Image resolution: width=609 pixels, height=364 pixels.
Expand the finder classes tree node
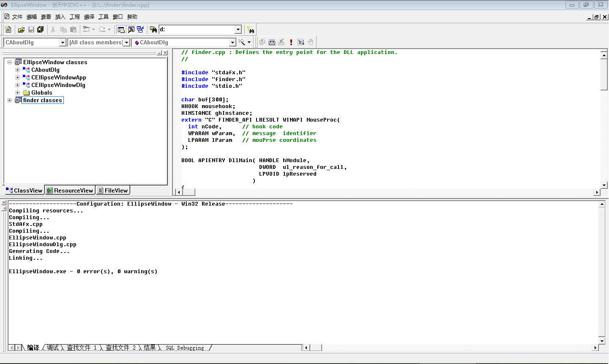click(9, 100)
